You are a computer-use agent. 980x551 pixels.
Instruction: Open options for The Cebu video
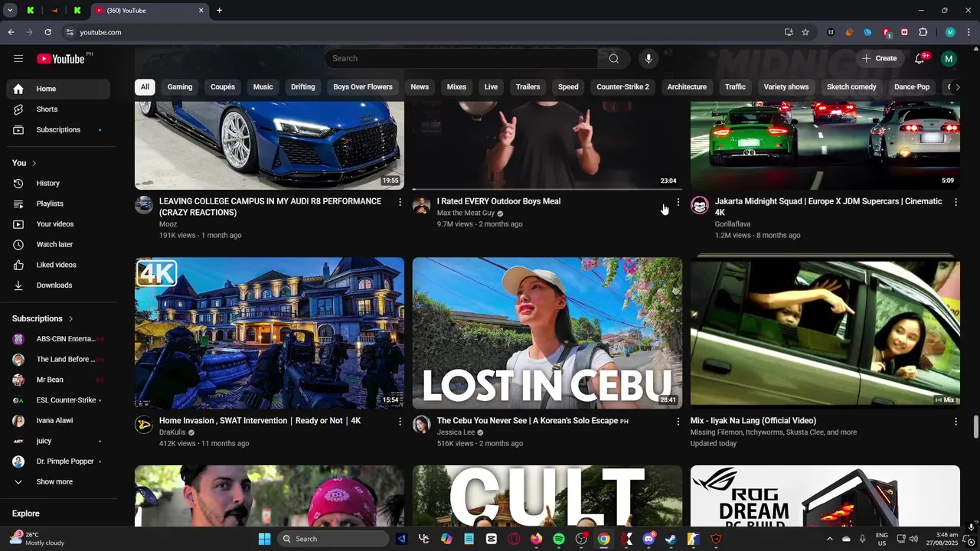coord(678,422)
